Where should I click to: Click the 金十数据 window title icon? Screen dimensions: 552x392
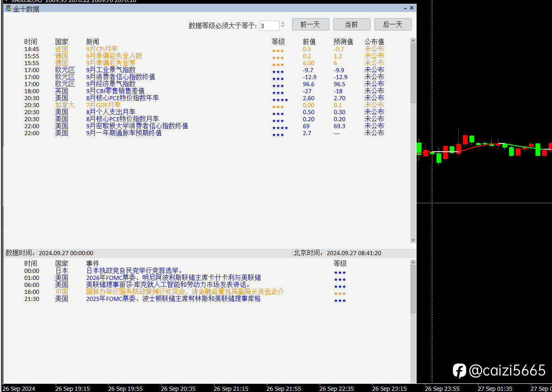pyautogui.click(x=8, y=8)
